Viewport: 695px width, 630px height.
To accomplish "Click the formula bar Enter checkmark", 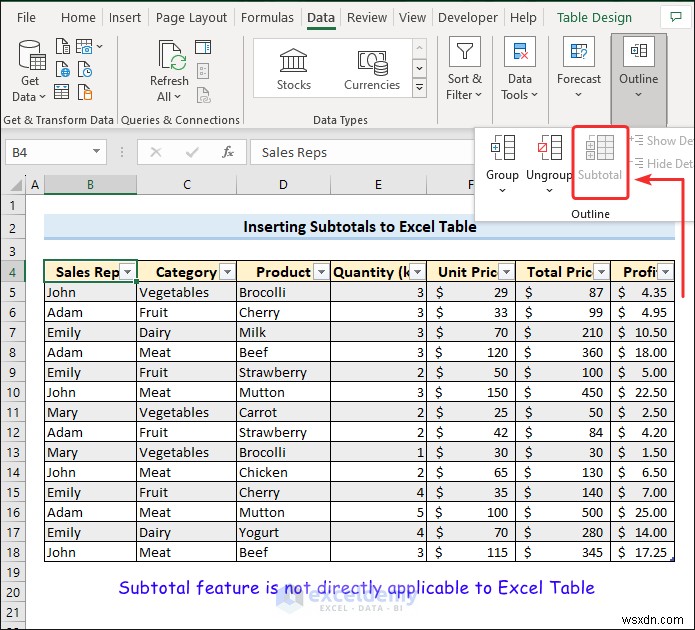I will coord(192,153).
